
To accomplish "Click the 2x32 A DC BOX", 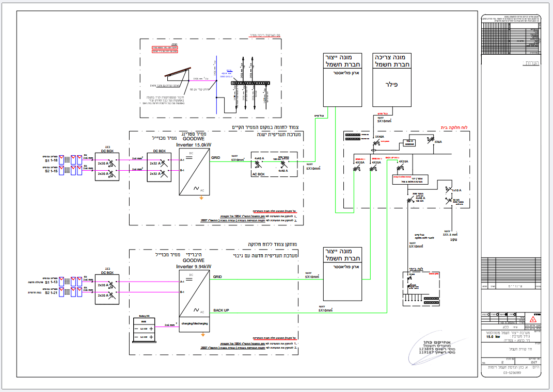I will 160,168.
